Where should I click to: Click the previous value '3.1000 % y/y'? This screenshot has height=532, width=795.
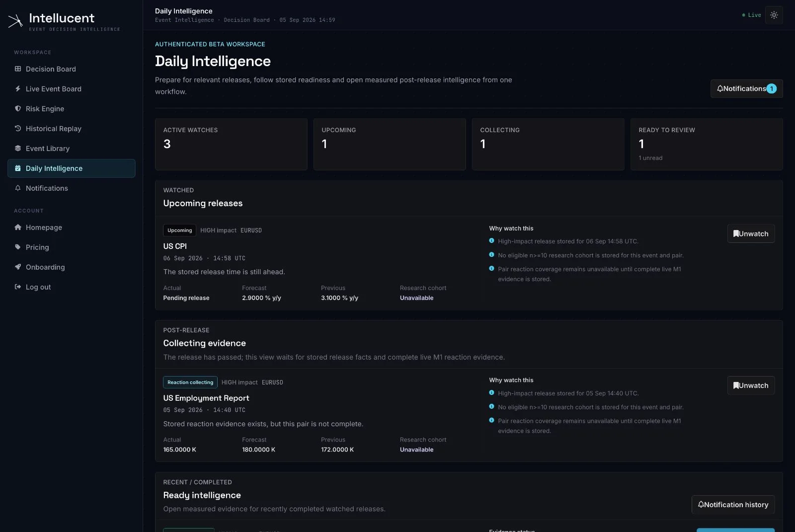click(339, 298)
